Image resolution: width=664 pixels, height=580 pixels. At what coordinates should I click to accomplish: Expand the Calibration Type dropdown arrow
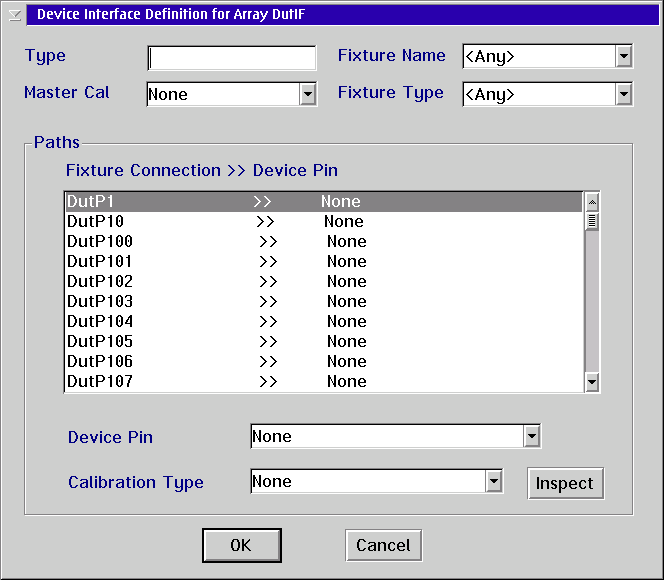coord(494,481)
